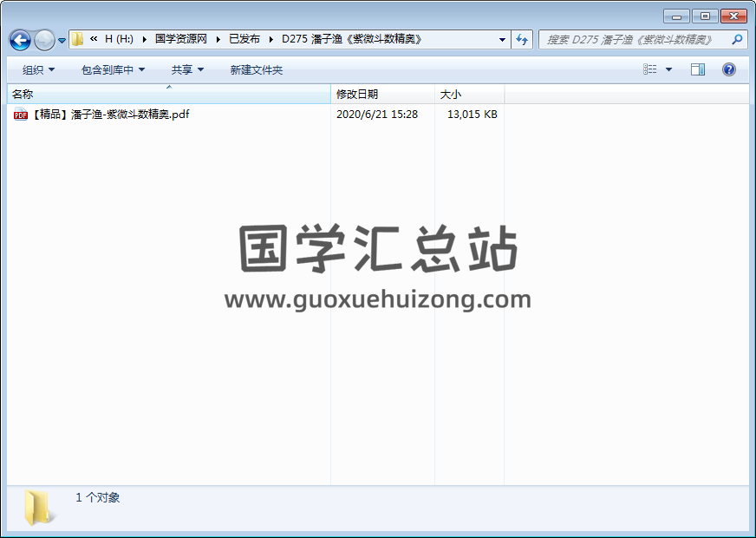This screenshot has height=538, width=756.
Task: Expand arrow after H (H:) breadcrumb
Action: coord(144,39)
